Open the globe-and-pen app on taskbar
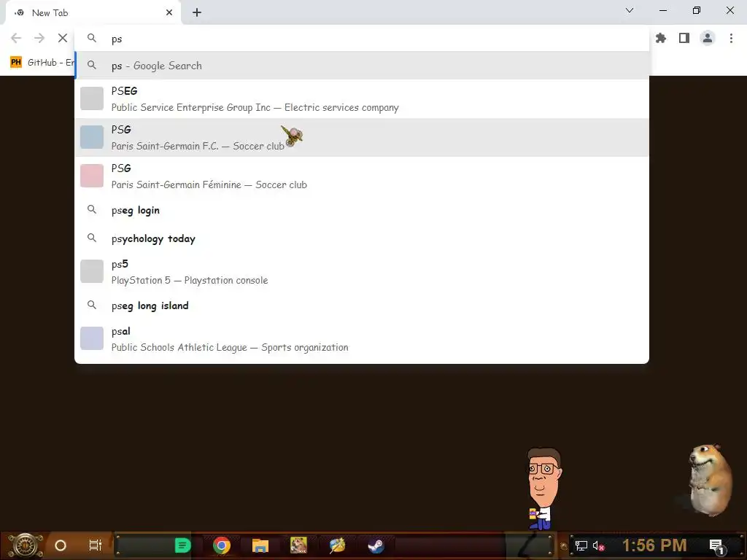Viewport: 747px width, 560px height. (337, 545)
